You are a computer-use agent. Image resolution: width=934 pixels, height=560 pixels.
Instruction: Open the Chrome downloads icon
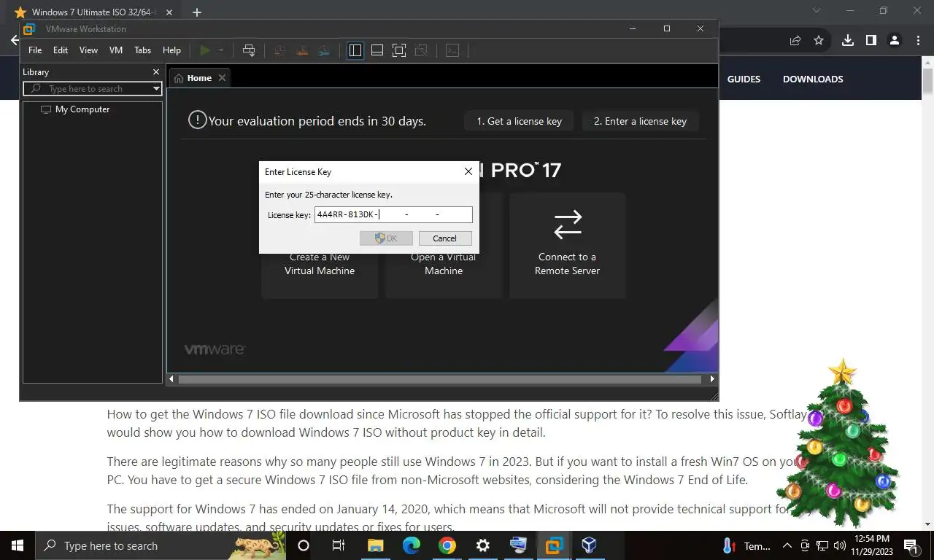(847, 41)
